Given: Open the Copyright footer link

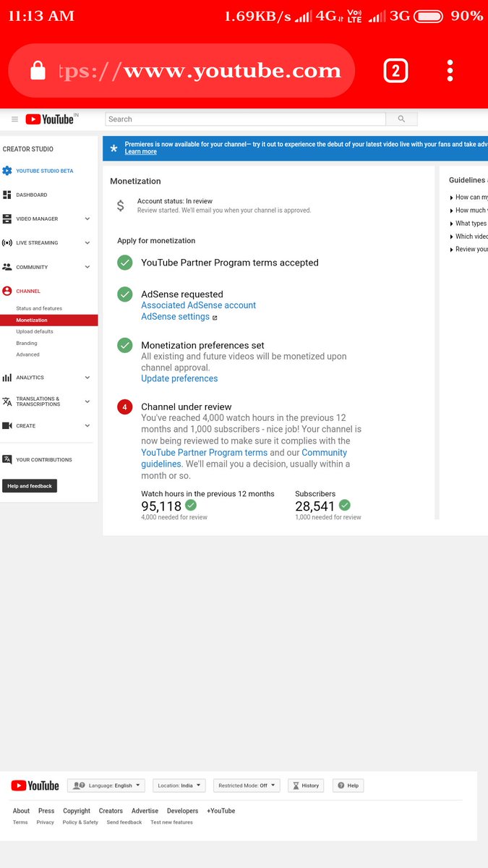Looking at the screenshot, I should pyautogui.click(x=77, y=811).
